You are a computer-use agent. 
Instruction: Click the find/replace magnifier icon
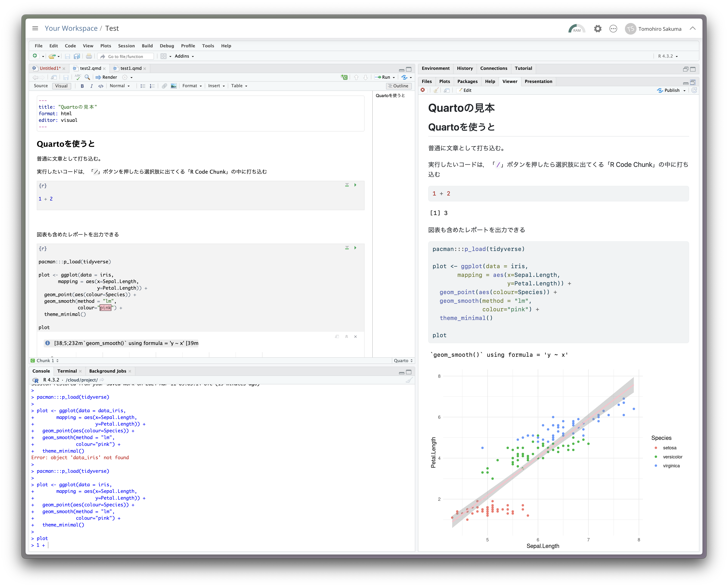(87, 77)
